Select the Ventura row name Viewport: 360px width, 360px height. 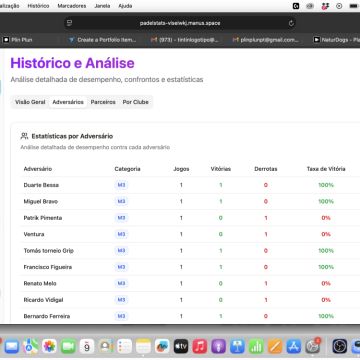[x=34, y=234]
